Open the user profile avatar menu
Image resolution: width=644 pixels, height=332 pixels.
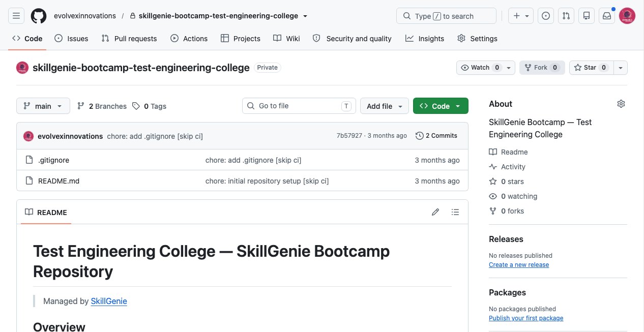(627, 16)
